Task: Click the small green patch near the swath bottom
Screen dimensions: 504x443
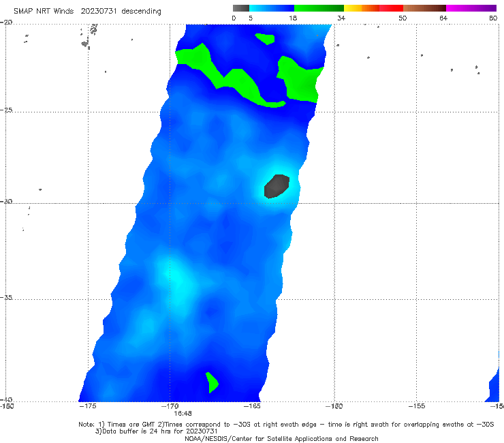Action: tap(212, 382)
